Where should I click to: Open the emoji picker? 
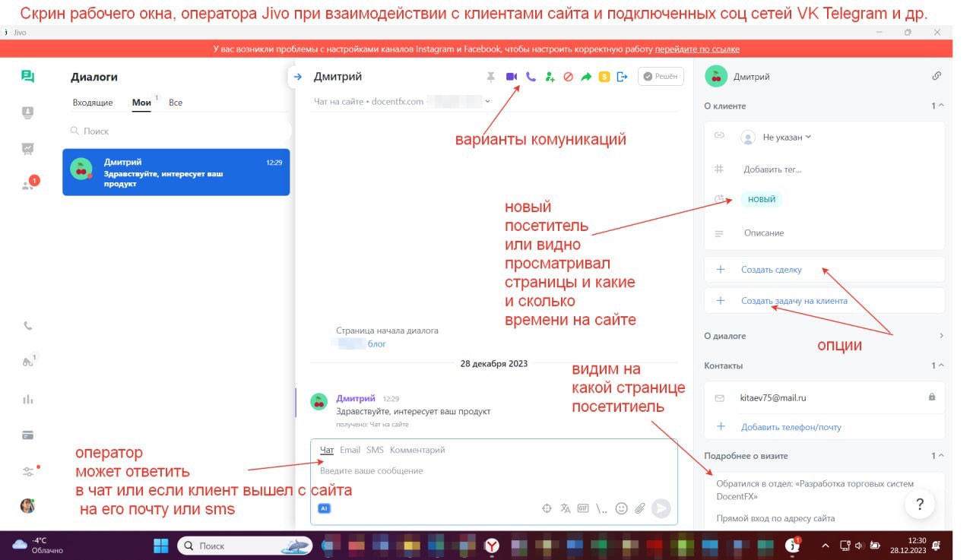coord(621,508)
